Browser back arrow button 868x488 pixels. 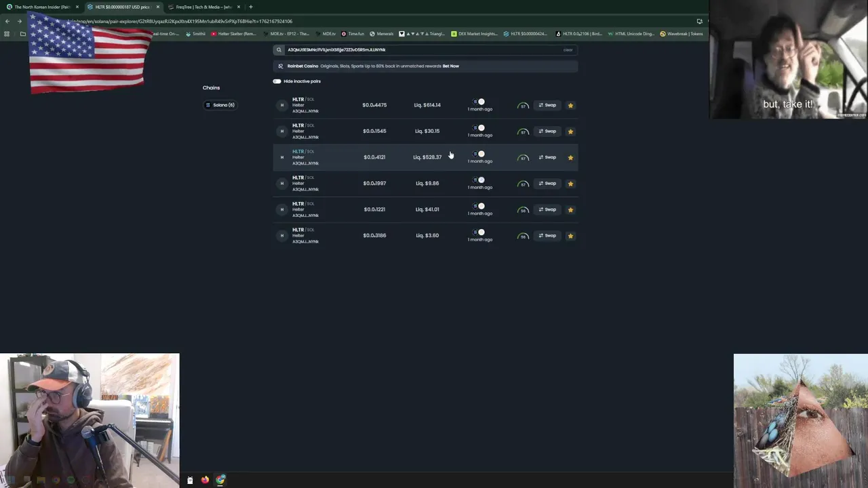7,21
